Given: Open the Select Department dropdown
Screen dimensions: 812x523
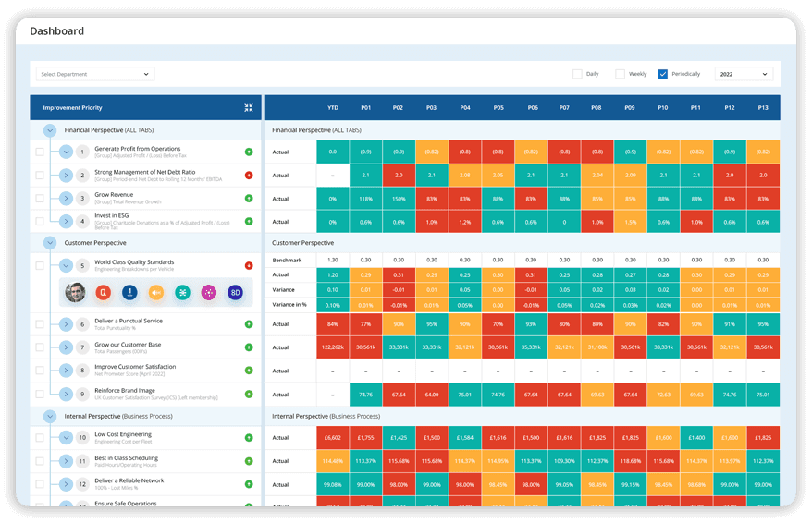Looking at the screenshot, I should point(95,74).
